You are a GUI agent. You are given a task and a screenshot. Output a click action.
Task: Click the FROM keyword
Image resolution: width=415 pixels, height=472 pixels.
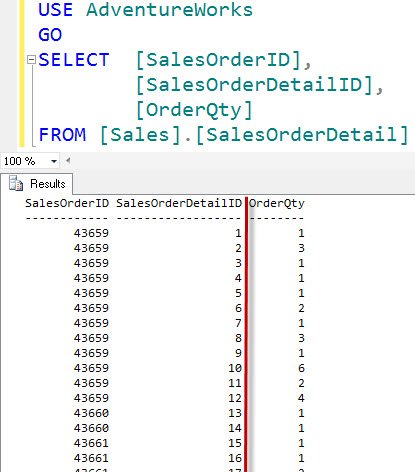62,135
